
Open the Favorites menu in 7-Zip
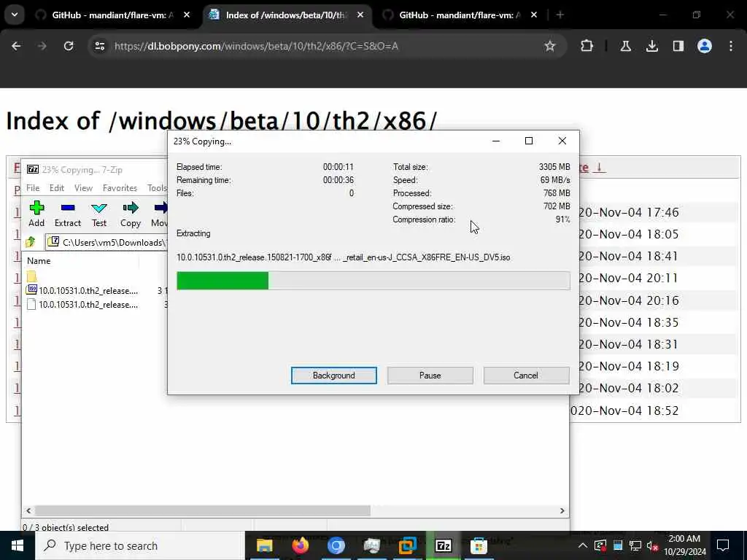120,188
